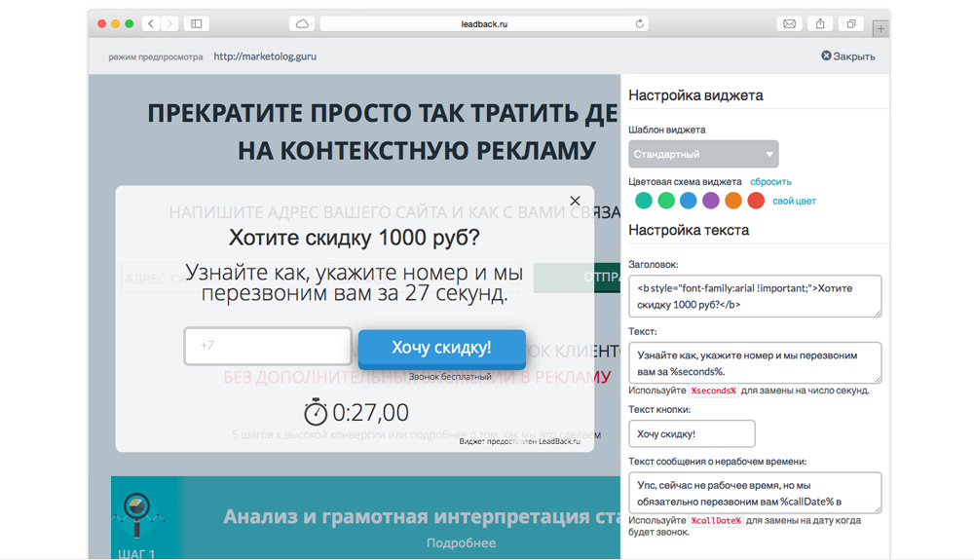Dismiss the popup widget with the X
974x560 pixels.
[x=576, y=201]
